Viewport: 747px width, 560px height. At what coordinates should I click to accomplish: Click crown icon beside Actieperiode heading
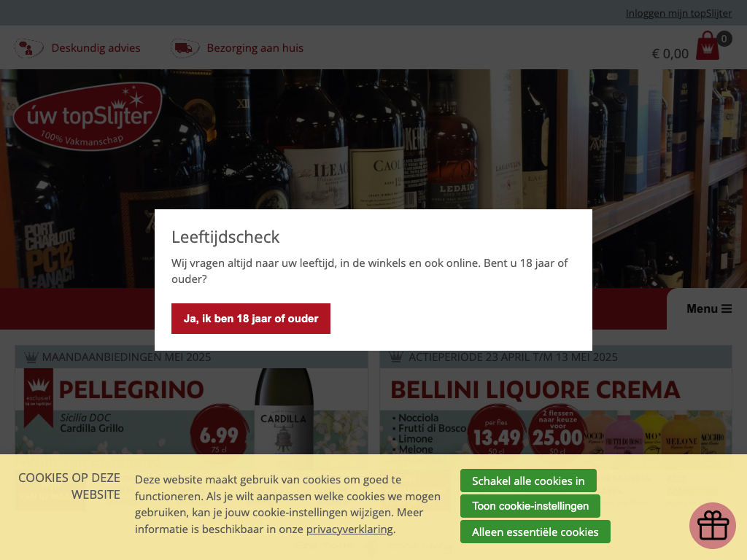click(396, 356)
